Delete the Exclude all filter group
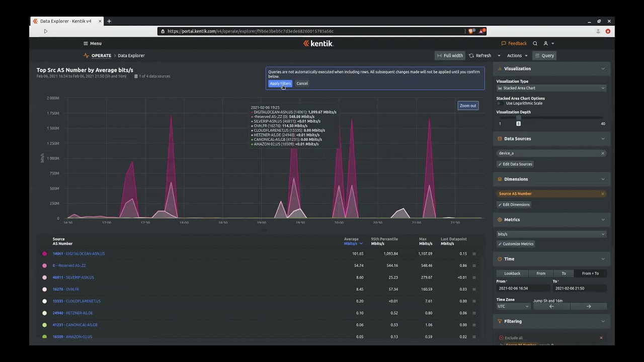This screenshot has width=644, height=362. coord(601,338)
